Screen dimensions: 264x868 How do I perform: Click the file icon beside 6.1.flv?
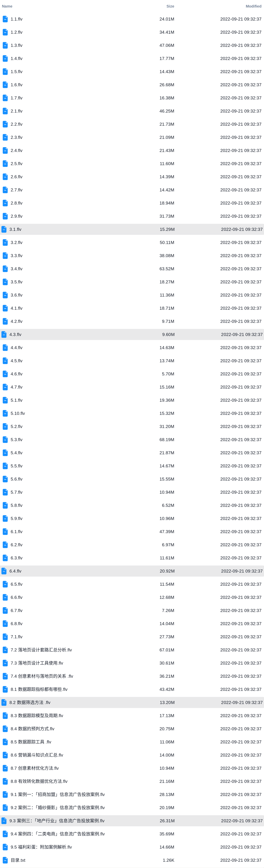(x=5, y=532)
